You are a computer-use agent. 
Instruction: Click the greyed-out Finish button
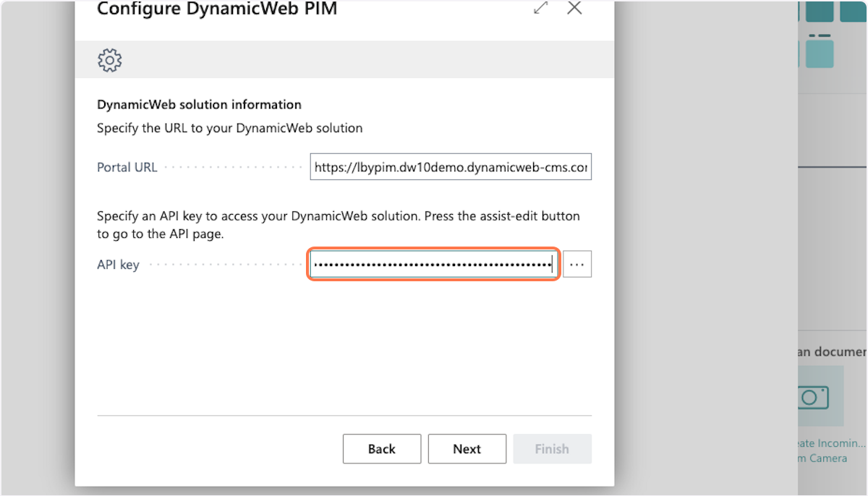pos(552,449)
